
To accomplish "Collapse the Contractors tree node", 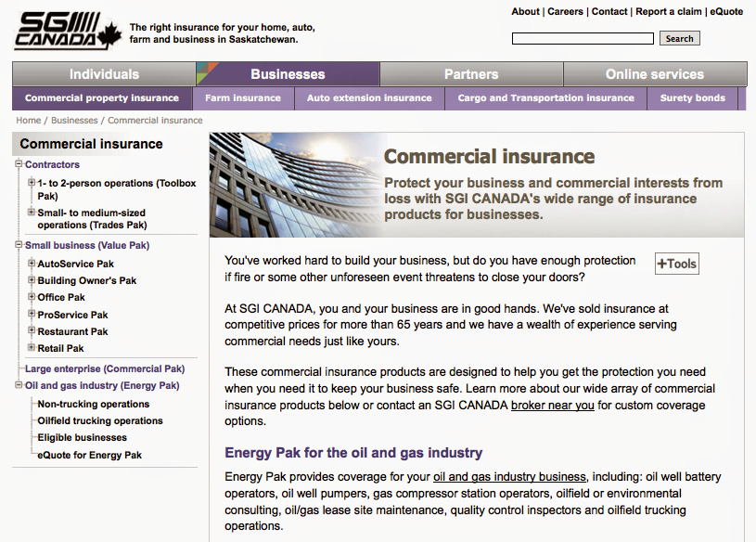I will click(19, 164).
